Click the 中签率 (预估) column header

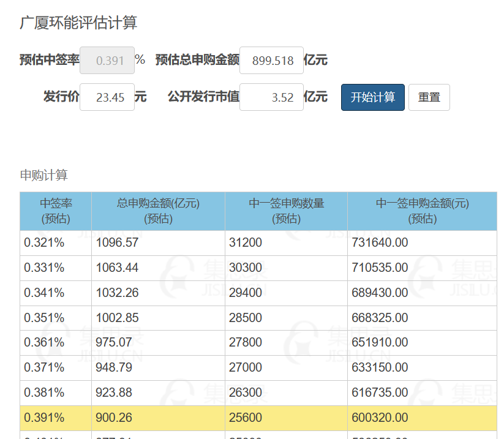[56, 211]
